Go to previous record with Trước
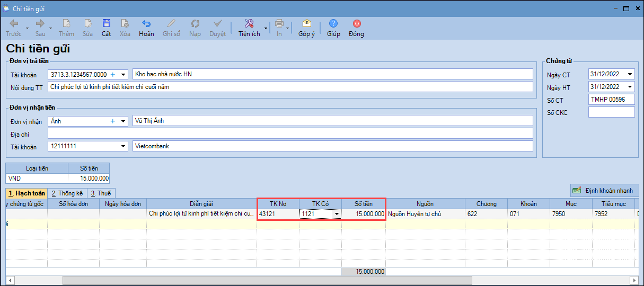 pyautogui.click(x=14, y=28)
